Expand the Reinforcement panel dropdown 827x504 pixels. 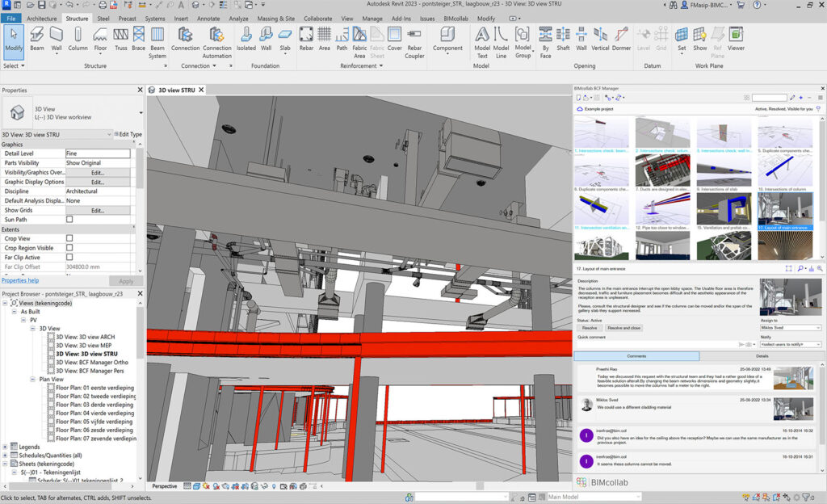coord(361,66)
